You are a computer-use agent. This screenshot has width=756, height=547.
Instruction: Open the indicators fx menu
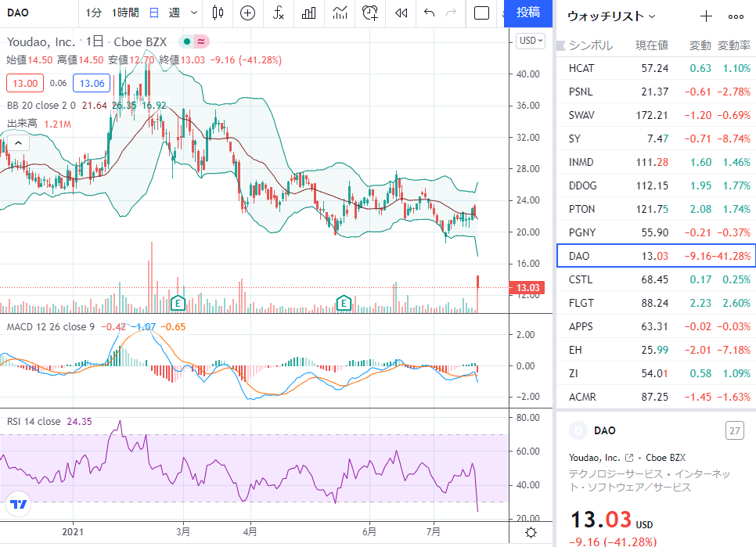tap(278, 13)
